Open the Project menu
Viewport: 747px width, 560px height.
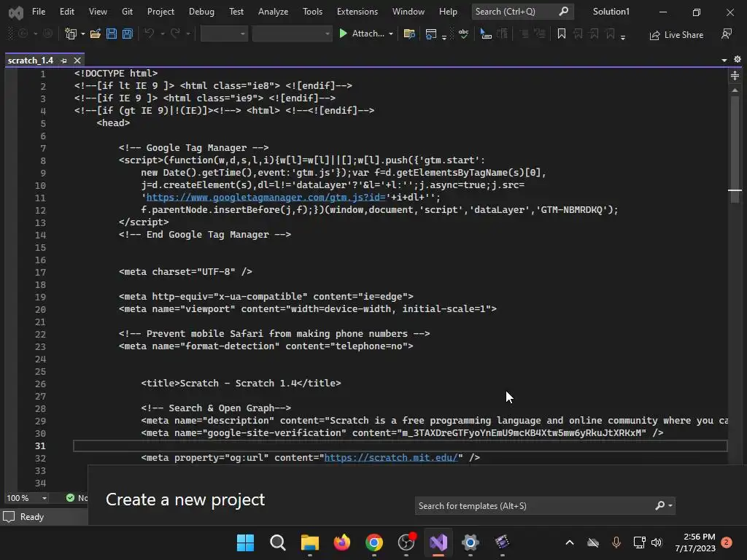click(160, 12)
